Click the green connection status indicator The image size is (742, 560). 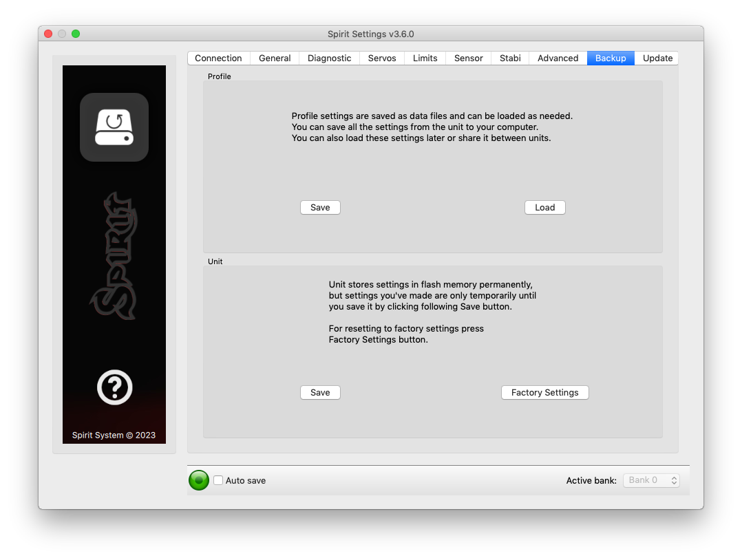(x=199, y=480)
